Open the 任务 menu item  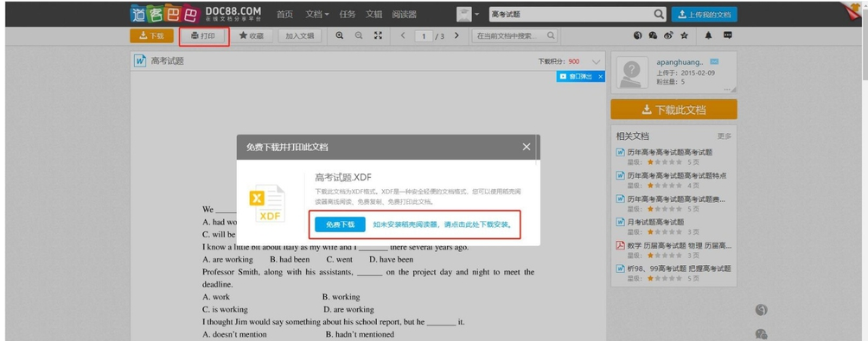pyautogui.click(x=347, y=15)
